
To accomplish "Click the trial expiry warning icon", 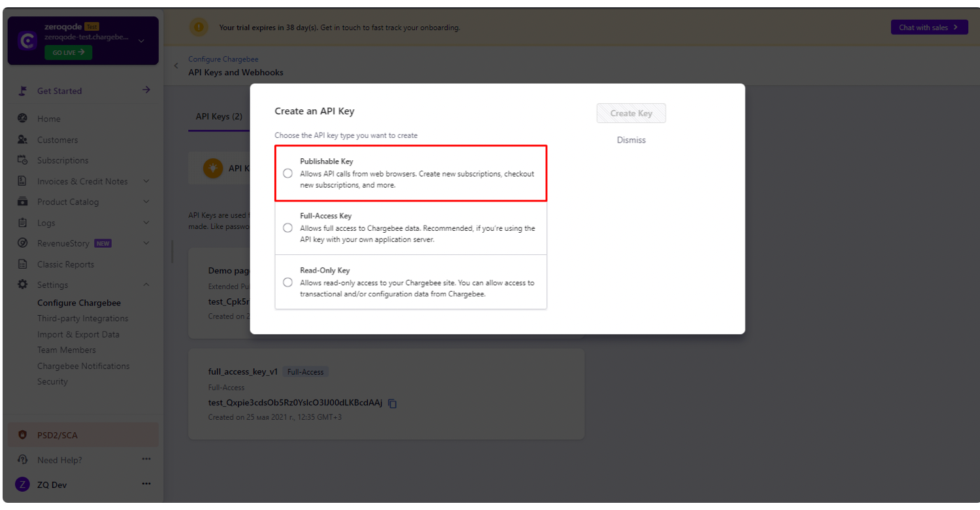I will pos(199,27).
